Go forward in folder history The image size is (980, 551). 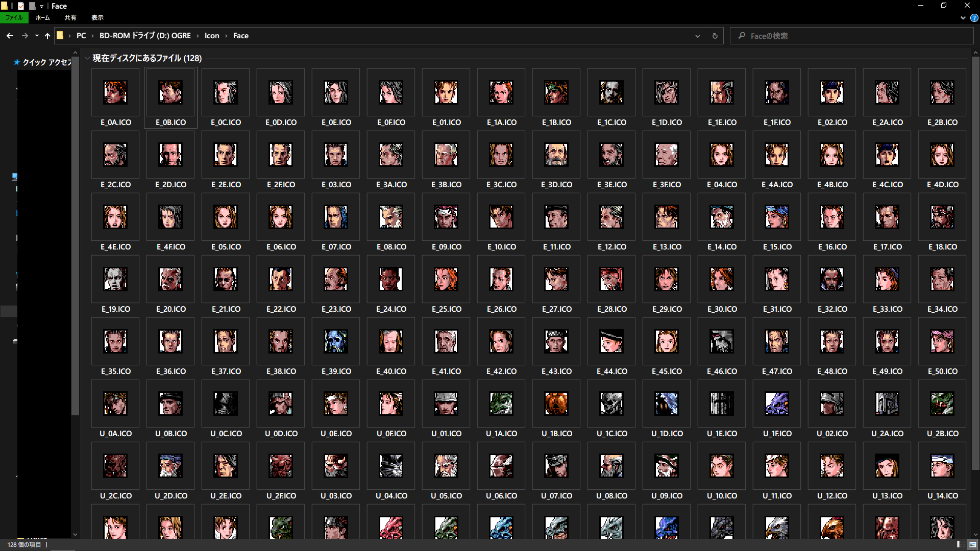24,36
